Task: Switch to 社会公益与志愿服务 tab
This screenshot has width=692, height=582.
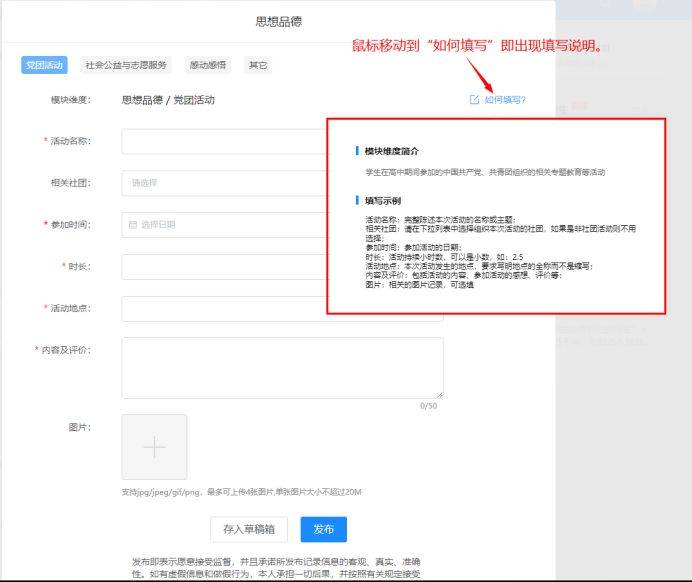Action: tap(126, 65)
